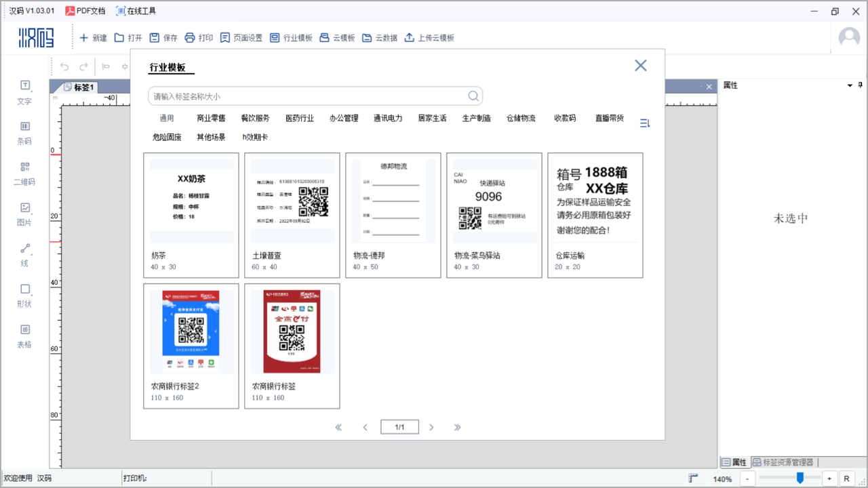The height and width of the screenshot is (488, 868).
Task: Select the 医药行业 template category
Action: tap(300, 117)
